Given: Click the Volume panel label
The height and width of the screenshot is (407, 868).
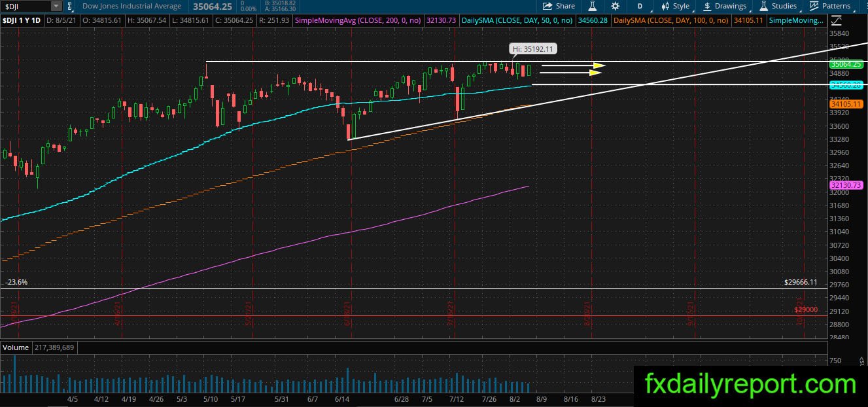Looking at the screenshot, I should (15, 347).
